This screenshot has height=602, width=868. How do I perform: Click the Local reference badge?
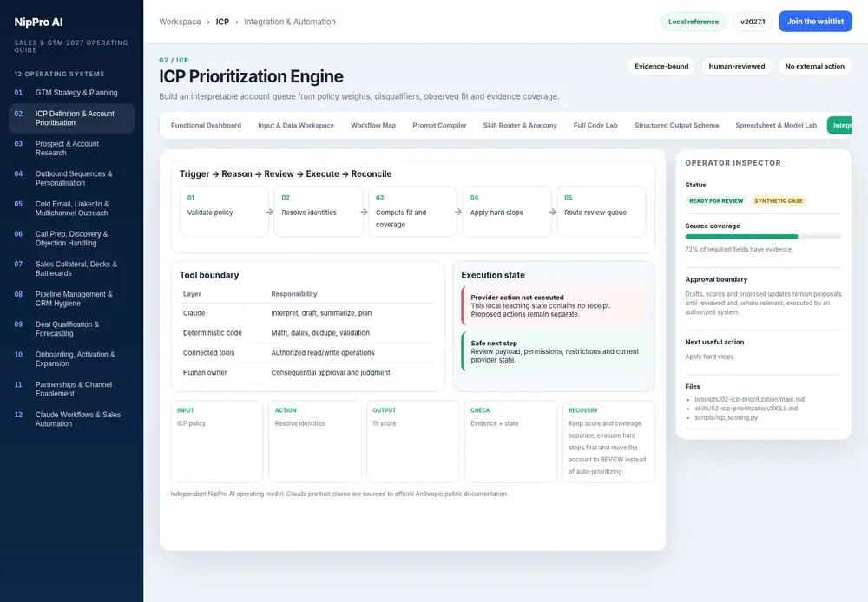[x=693, y=22]
